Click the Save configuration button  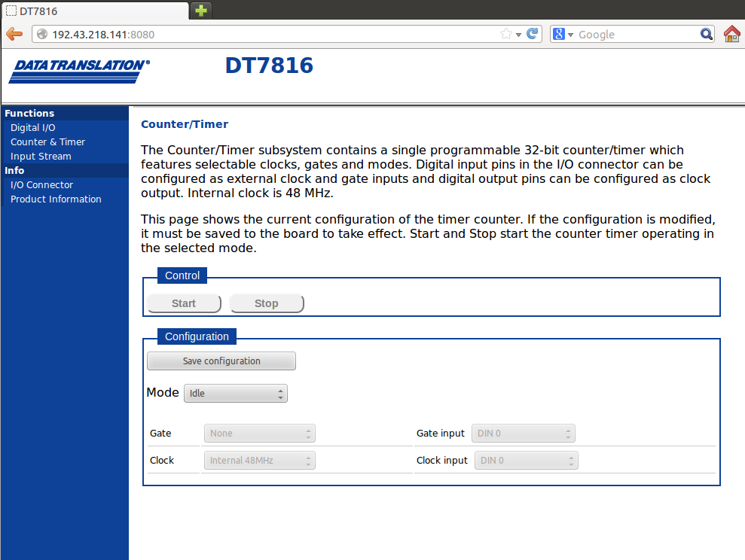point(221,361)
